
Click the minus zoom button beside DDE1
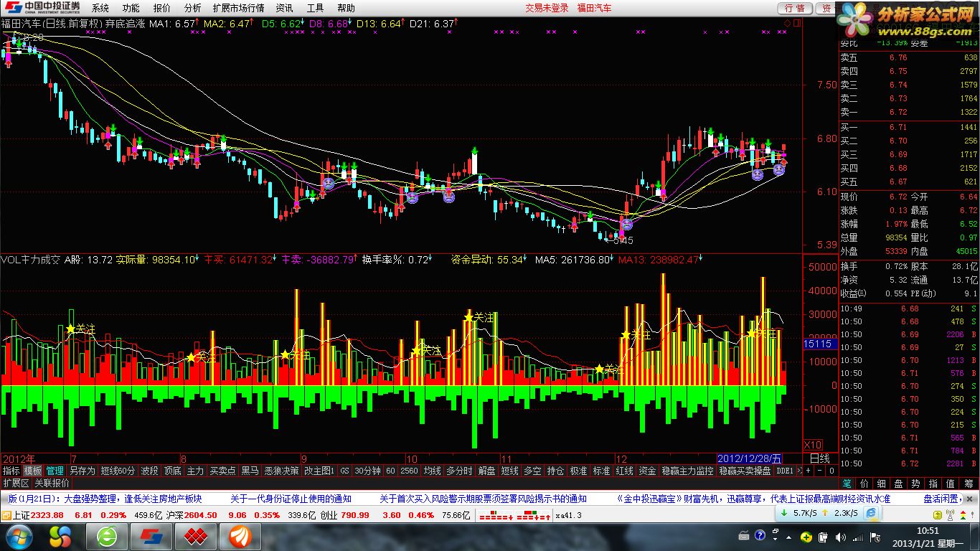pos(820,471)
